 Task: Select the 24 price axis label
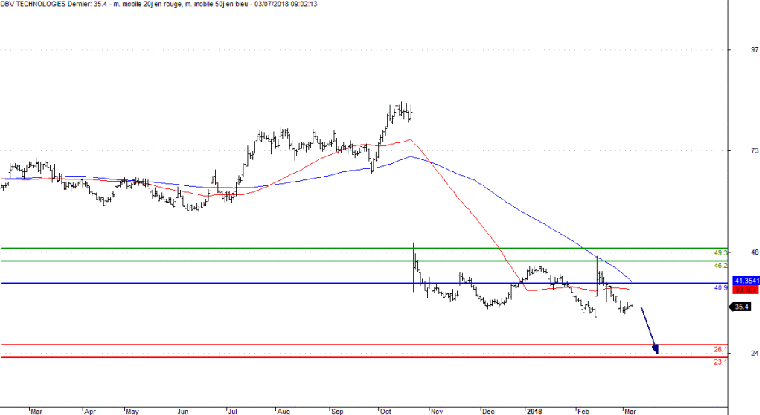[x=754, y=353]
